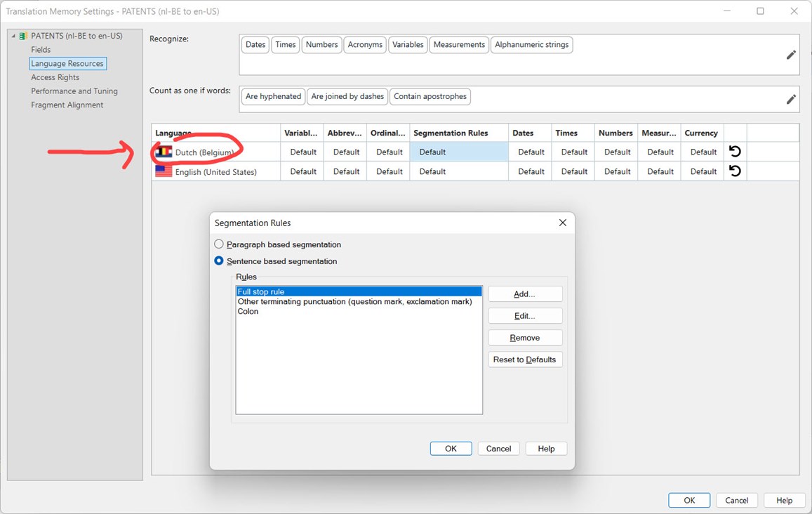Open the Access Rights page
The image size is (812, 514).
pos(55,77)
